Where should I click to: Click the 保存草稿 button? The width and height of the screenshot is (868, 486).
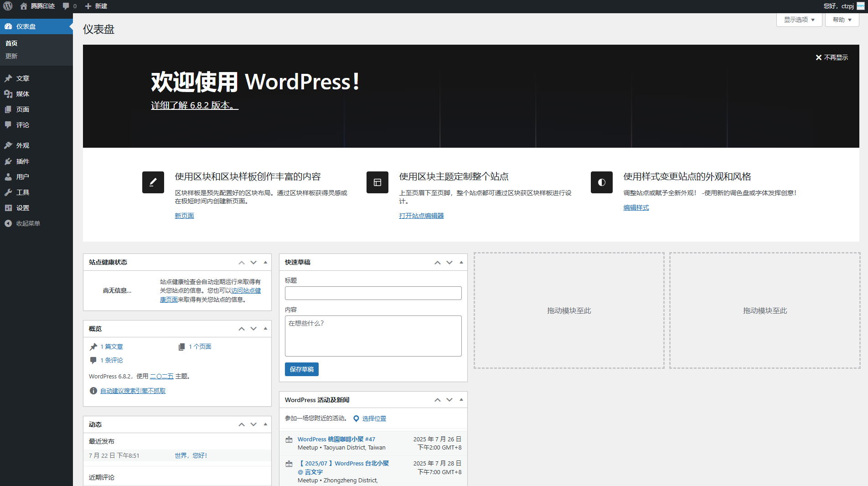(301, 369)
